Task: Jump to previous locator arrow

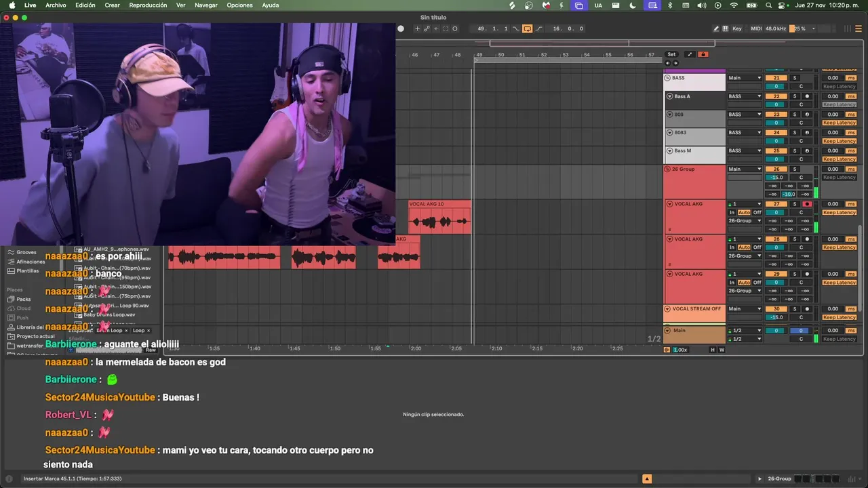Action: 668,63
